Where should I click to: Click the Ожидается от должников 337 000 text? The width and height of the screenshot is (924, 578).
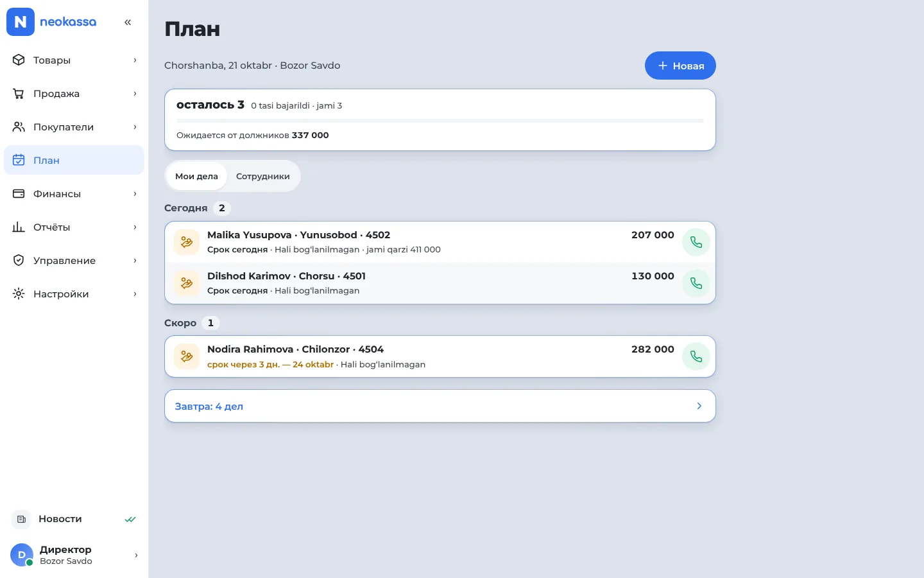(x=253, y=136)
